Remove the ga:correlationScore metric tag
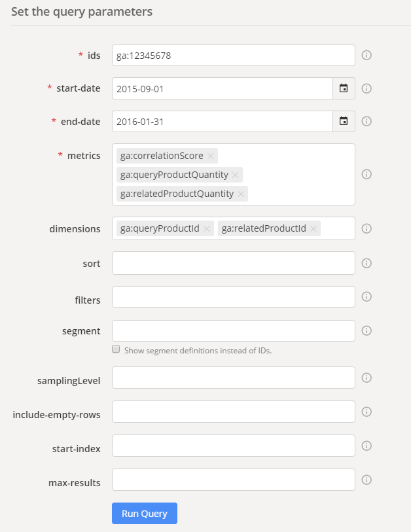The image size is (411, 532). coord(211,156)
